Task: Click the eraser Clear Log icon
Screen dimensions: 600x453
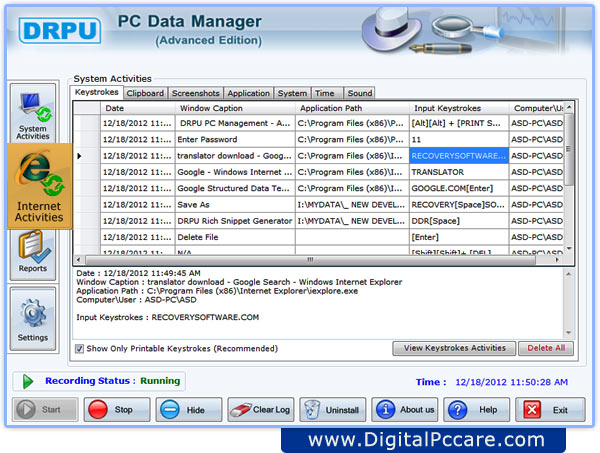Action: 241,410
